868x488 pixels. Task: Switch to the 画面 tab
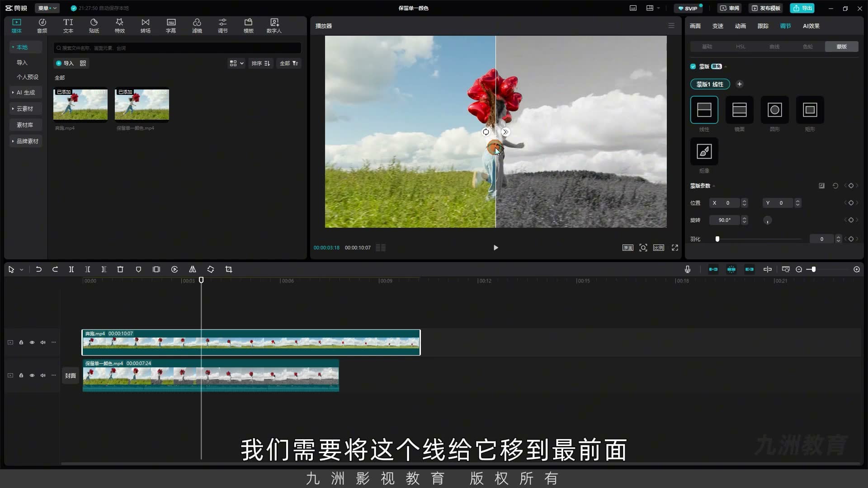tap(695, 26)
